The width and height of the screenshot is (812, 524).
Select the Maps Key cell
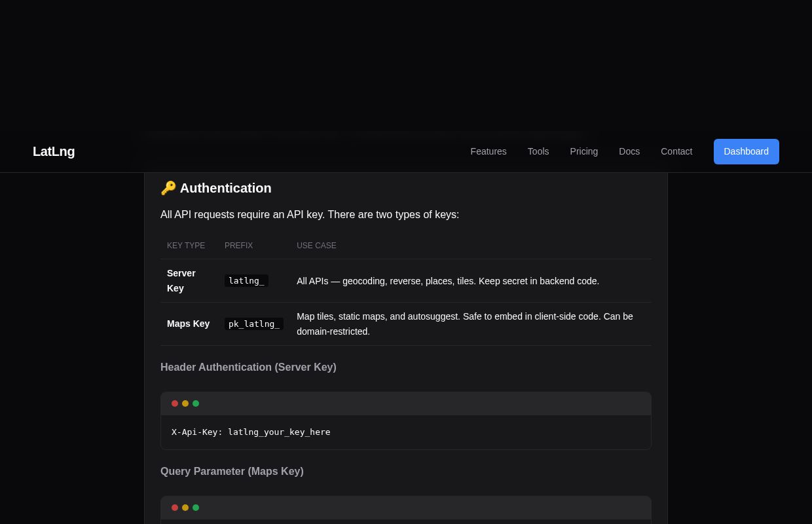coord(189,324)
